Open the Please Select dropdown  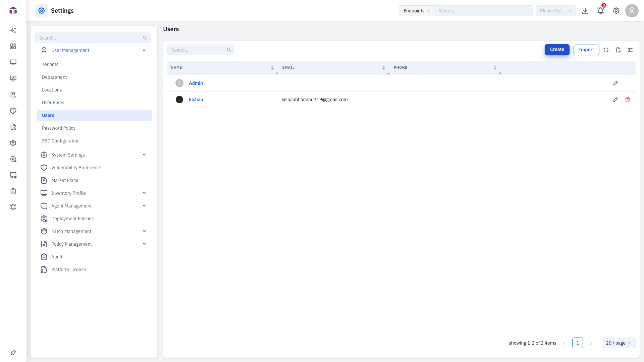556,11
